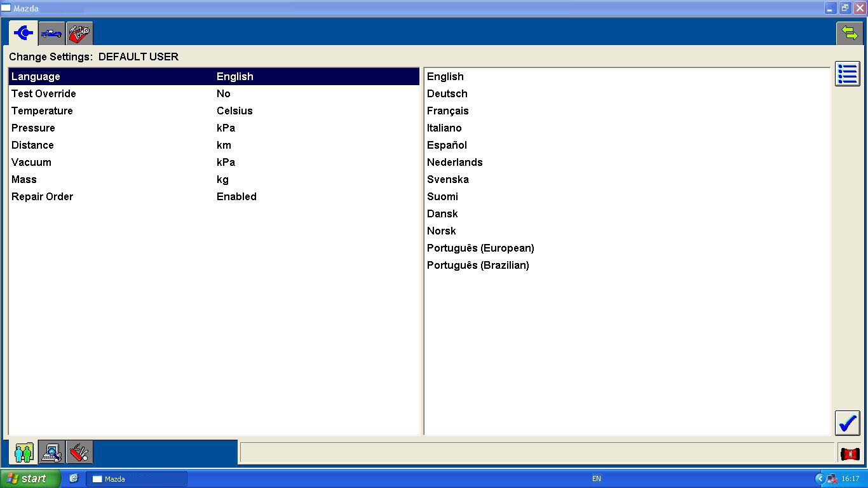The image size is (868, 488).
Task: Click the km distance value
Action: [224, 145]
